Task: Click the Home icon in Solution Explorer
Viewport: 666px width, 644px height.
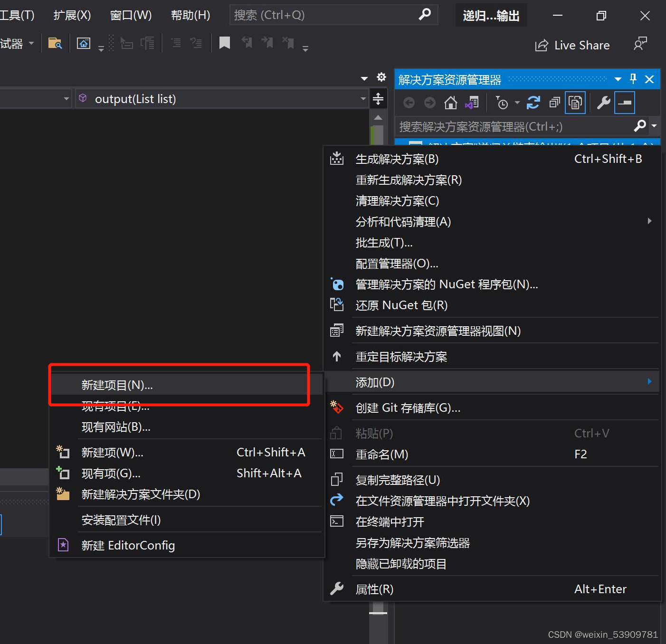Action: click(451, 102)
